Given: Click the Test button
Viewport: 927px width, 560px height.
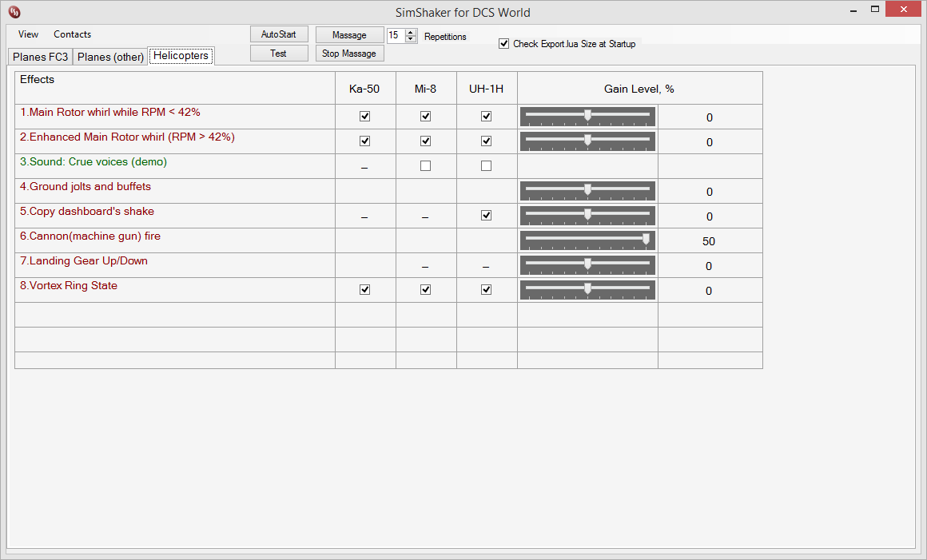Looking at the screenshot, I should tap(279, 54).
